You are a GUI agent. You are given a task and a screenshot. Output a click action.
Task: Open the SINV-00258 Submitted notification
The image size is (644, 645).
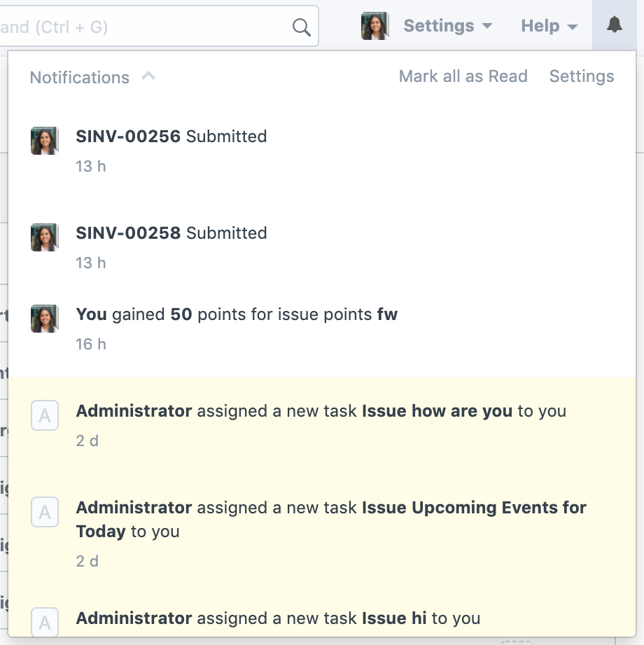171,233
